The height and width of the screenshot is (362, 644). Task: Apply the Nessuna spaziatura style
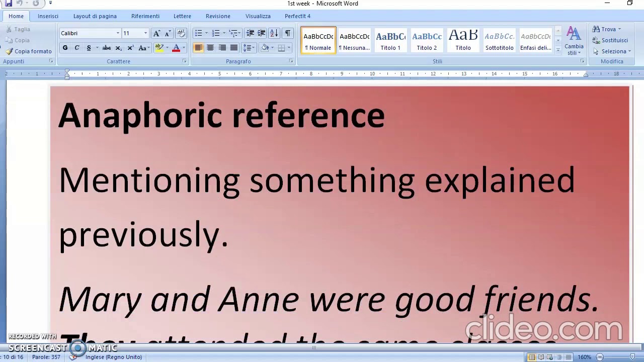pos(354,41)
